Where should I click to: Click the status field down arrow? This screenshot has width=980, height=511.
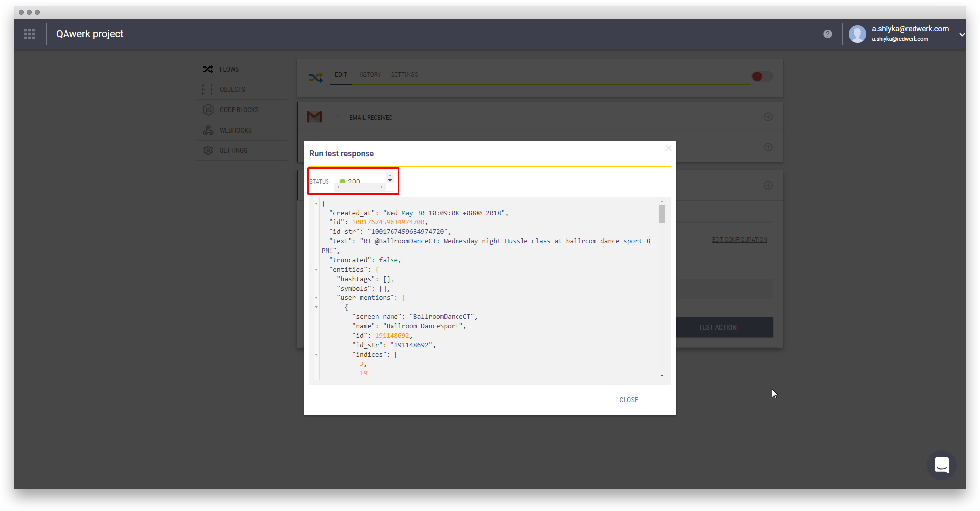[x=390, y=180]
